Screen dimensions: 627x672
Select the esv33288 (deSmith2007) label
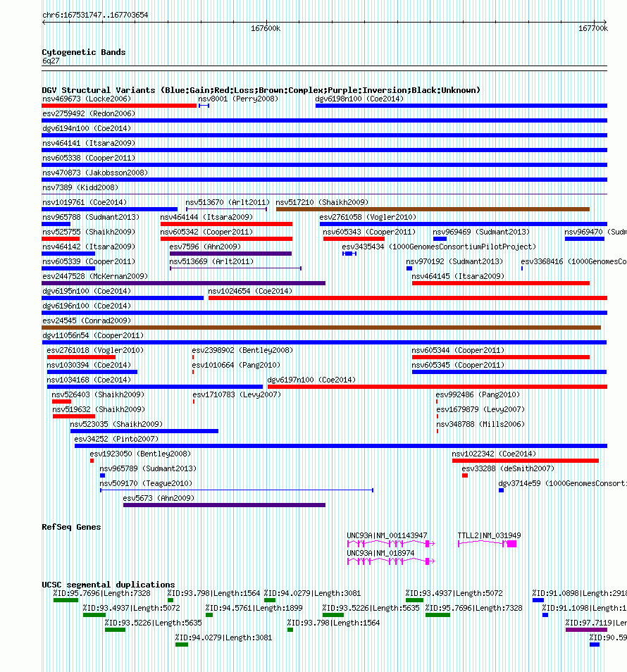coord(508,468)
